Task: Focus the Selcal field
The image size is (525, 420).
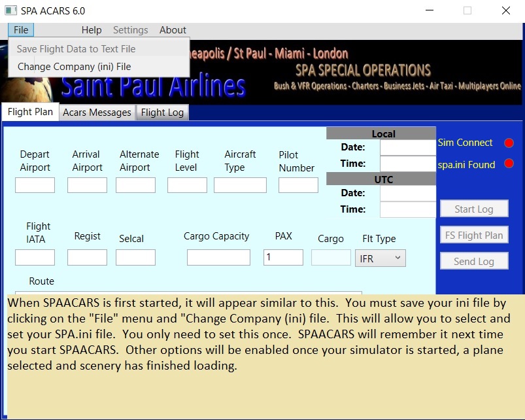Action: pos(135,258)
